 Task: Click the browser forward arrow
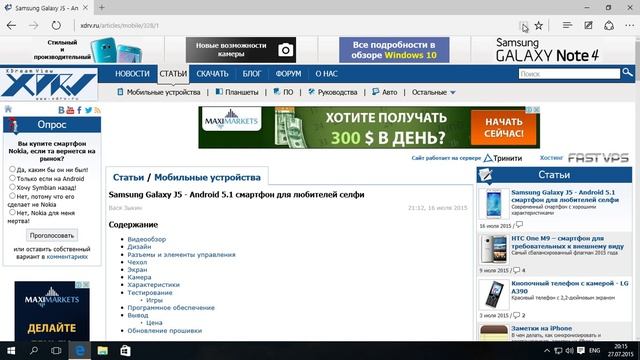pyautogui.click(x=33, y=25)
